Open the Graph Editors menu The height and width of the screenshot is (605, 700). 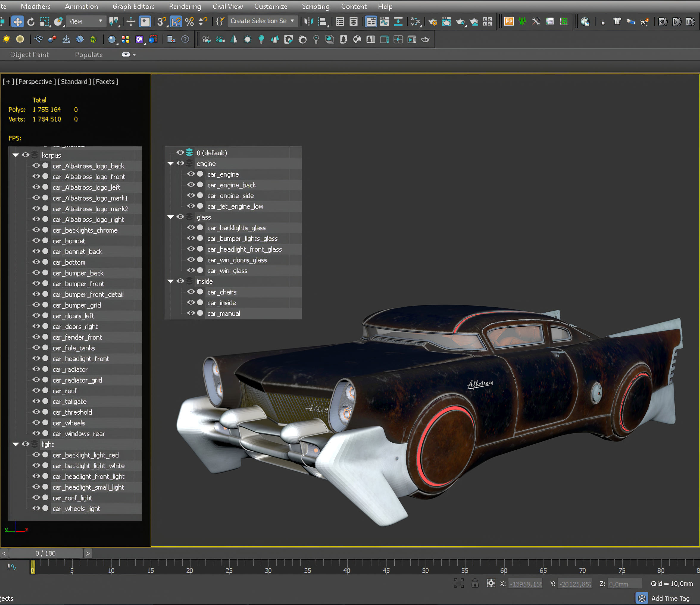point(133,7)
